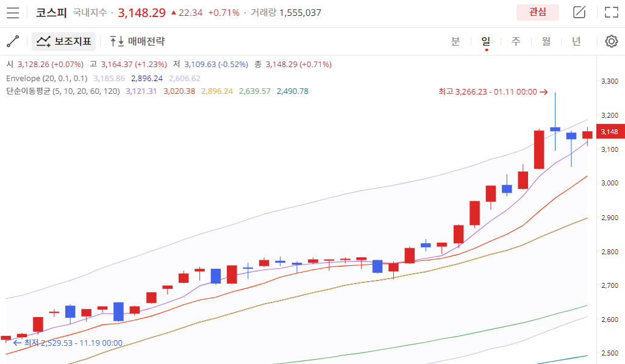Click the 3,300 price axis label
The width and height of the screenshot is (625, 364).
coord(610,81)
